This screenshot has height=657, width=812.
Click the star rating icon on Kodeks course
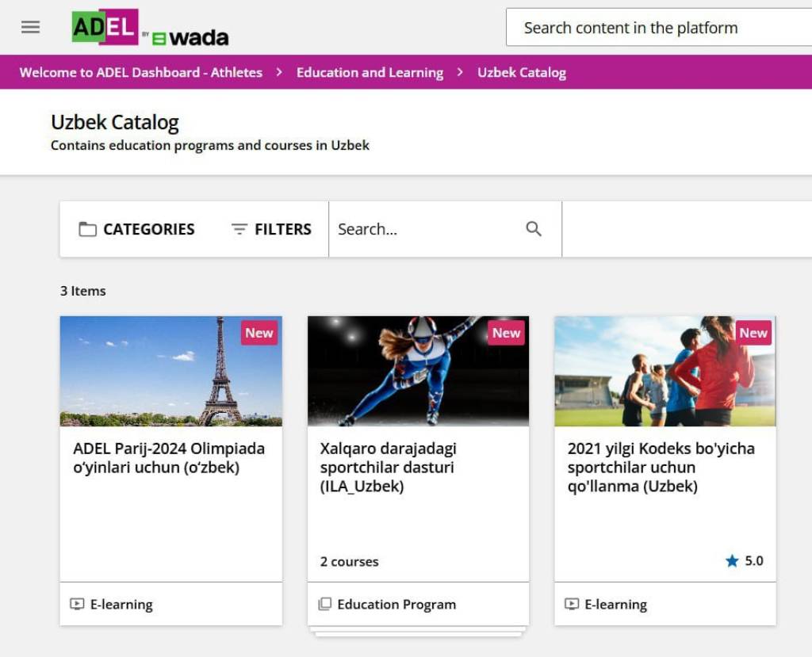(x=732, y=561)
